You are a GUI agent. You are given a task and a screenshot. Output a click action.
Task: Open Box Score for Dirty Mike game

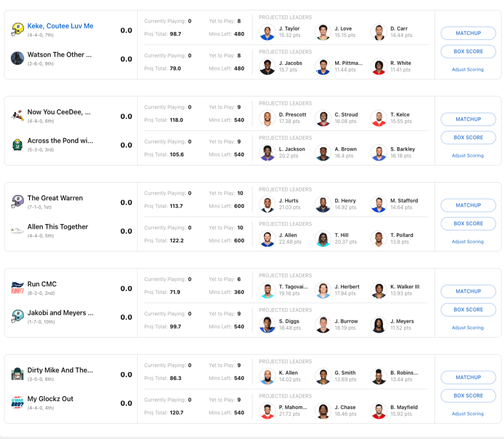[468, 396]
